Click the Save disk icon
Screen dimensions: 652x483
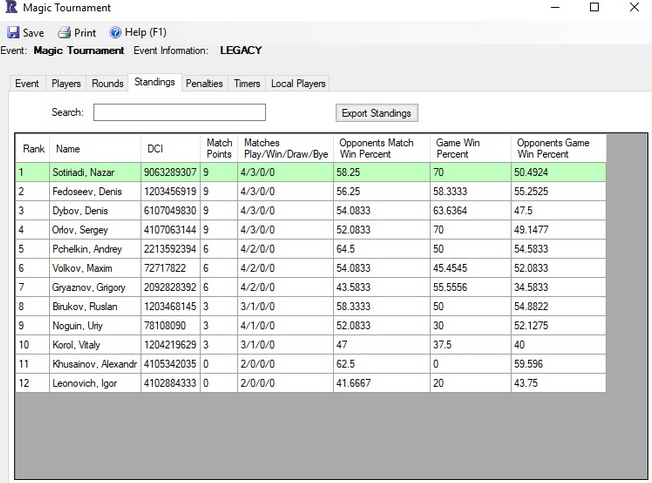pyautogui.click(x=11, y=33)
